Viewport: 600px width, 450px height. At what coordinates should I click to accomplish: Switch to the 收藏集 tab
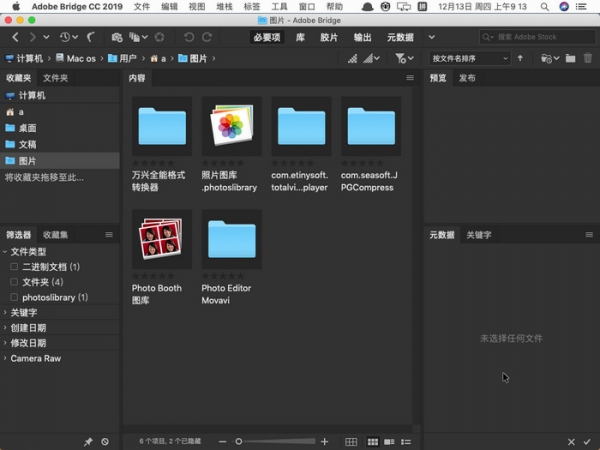tap(55, 235)
